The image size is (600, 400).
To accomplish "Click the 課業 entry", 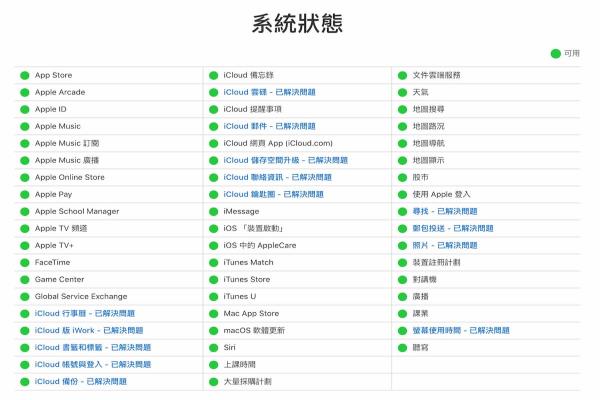I will [x=420, y=313].
